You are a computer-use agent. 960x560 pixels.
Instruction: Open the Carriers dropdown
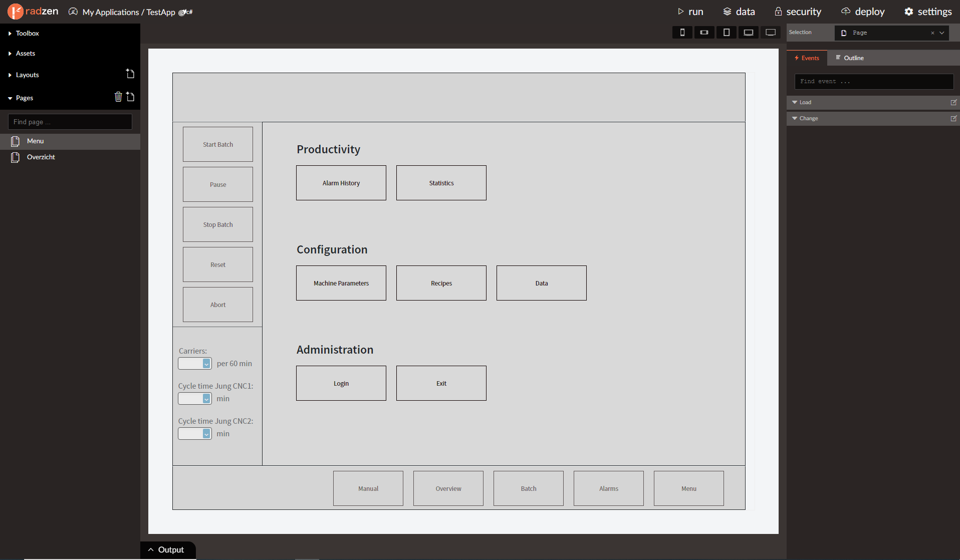click(x=195, y=364)
